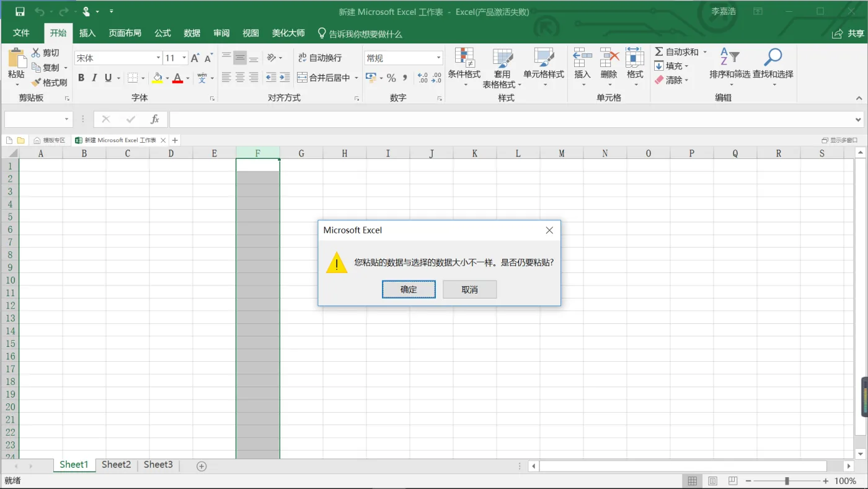The width and height of the screenshot is (868, 489).
Task: Select the Format Painter (格式刷)
Action: pyautogui.click(x=49, y=83)
